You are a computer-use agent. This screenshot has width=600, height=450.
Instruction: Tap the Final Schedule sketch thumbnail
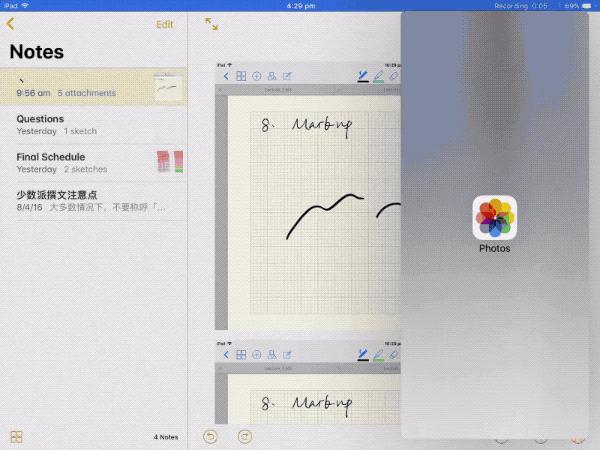point(169,162)
